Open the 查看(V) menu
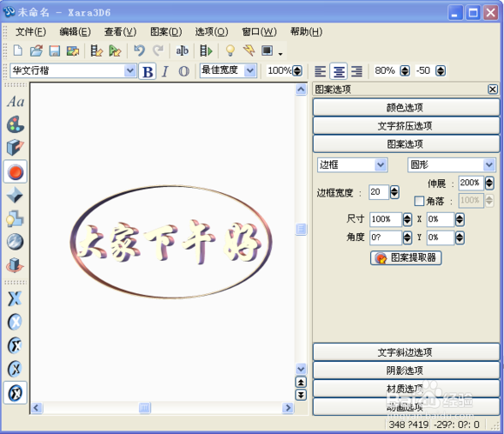The image size is (504, 434). pos(120,31)
